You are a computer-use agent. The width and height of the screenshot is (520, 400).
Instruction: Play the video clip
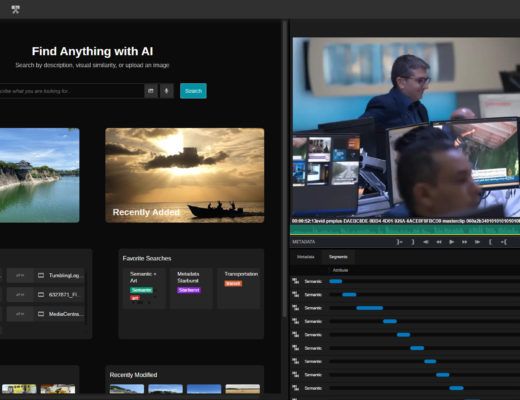click(x=451, y=242)
